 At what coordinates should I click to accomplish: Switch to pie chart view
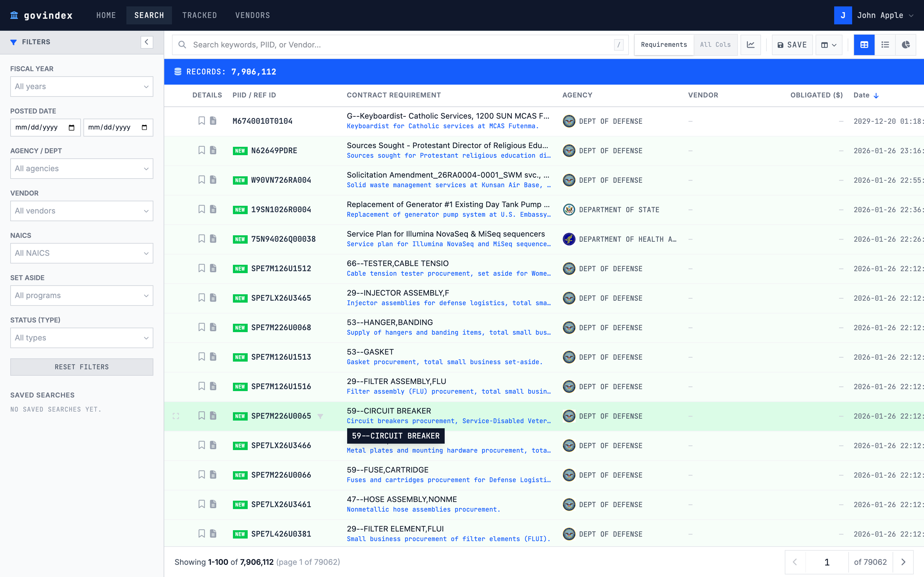[906, 45]
